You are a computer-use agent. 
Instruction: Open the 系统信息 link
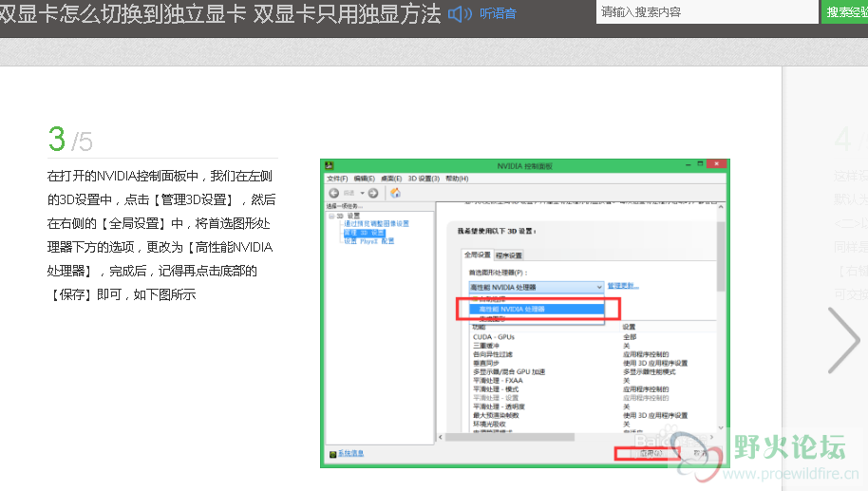tap(351, 453)
